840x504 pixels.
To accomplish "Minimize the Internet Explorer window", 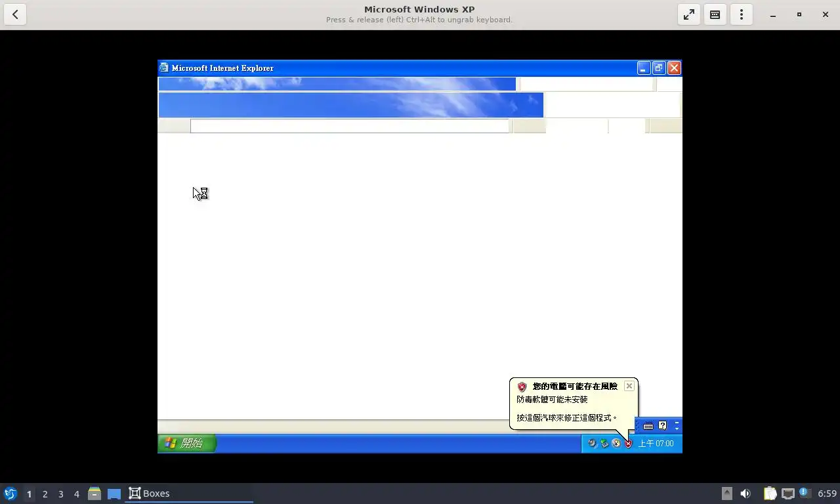I will tap(643, 68).
